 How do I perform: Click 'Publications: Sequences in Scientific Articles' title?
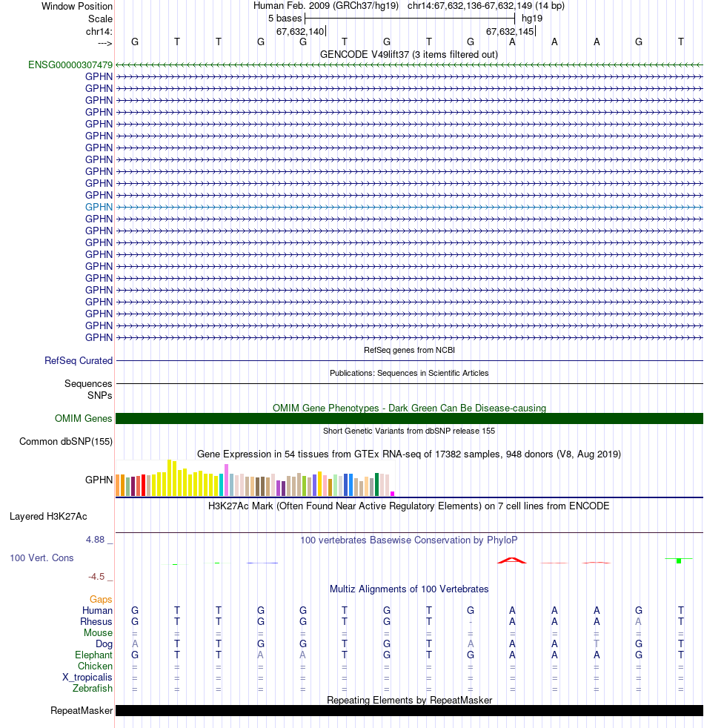[409, 373]
